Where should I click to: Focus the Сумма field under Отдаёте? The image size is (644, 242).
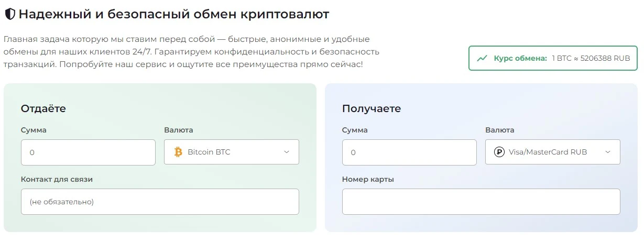click(x=88, y=152)
